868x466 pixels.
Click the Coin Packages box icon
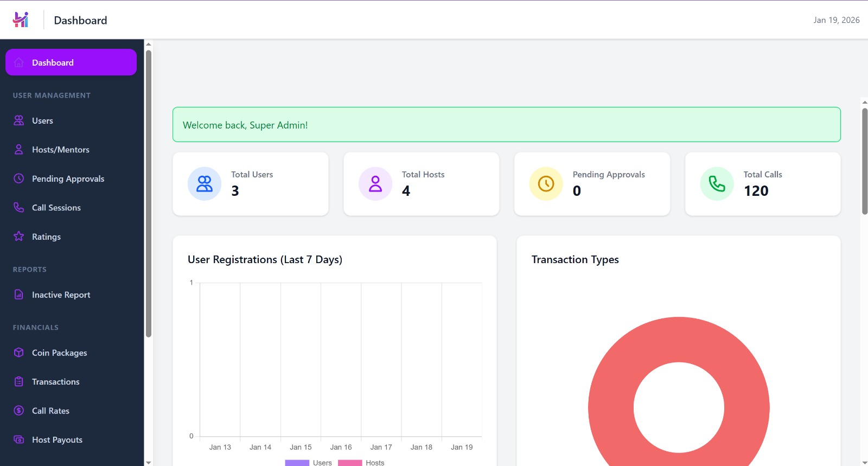pos(19,353)
